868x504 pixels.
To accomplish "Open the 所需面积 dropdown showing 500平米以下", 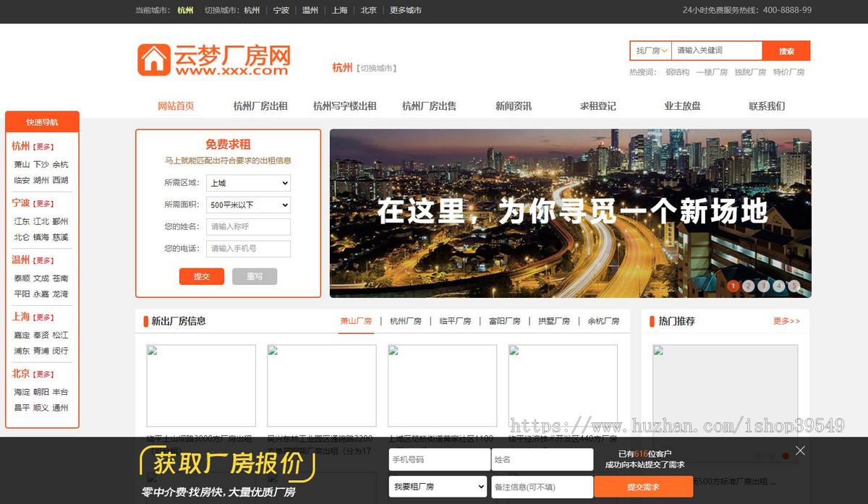I will pos(248,205).
